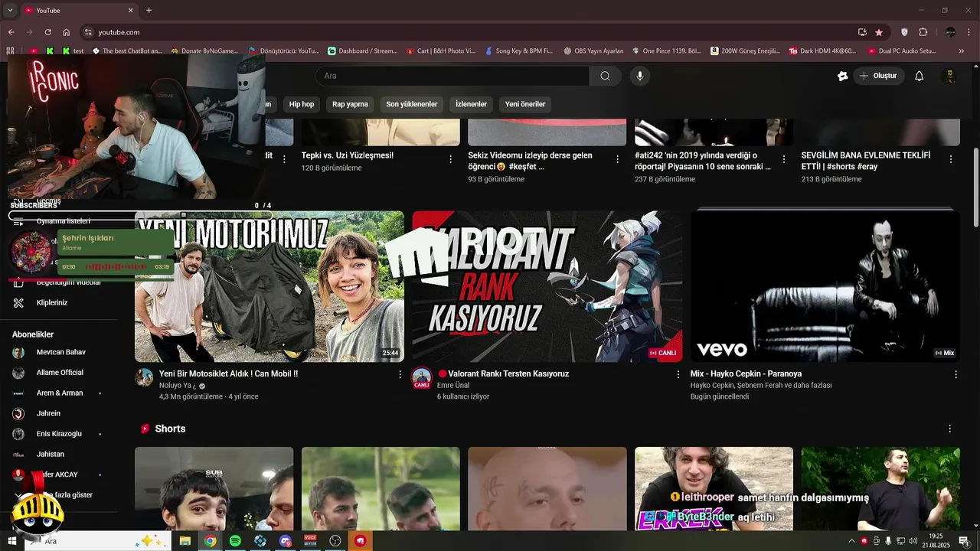The width and height of the screenshot is (980, 551).
Task: Select the Yeni öneriler filter chip
Action: coord(525,104)
